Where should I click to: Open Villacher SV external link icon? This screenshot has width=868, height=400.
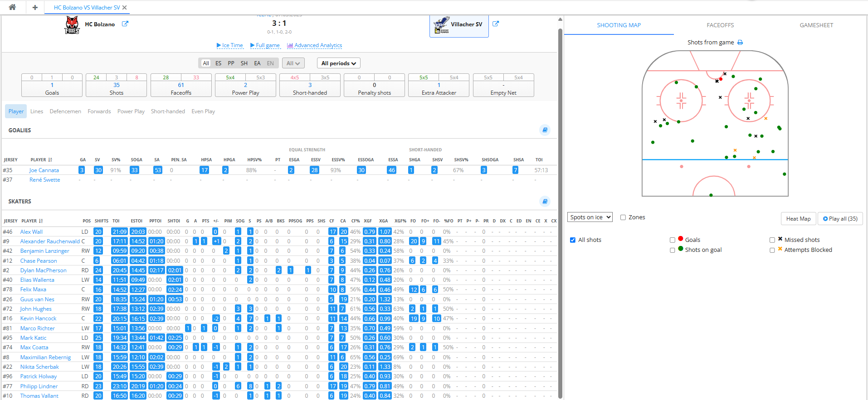(496, 24)
